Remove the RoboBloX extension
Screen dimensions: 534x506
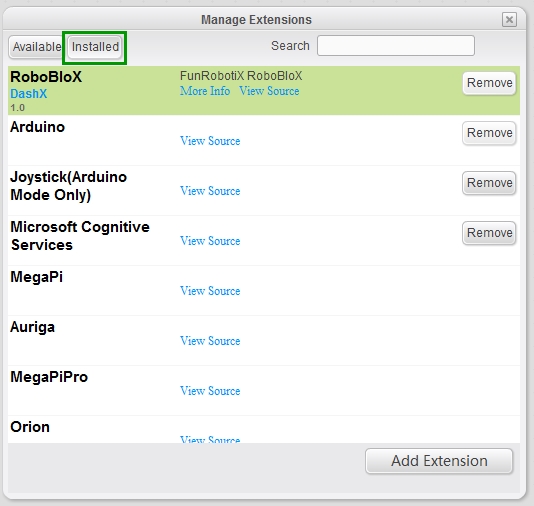tap(489, 83)
